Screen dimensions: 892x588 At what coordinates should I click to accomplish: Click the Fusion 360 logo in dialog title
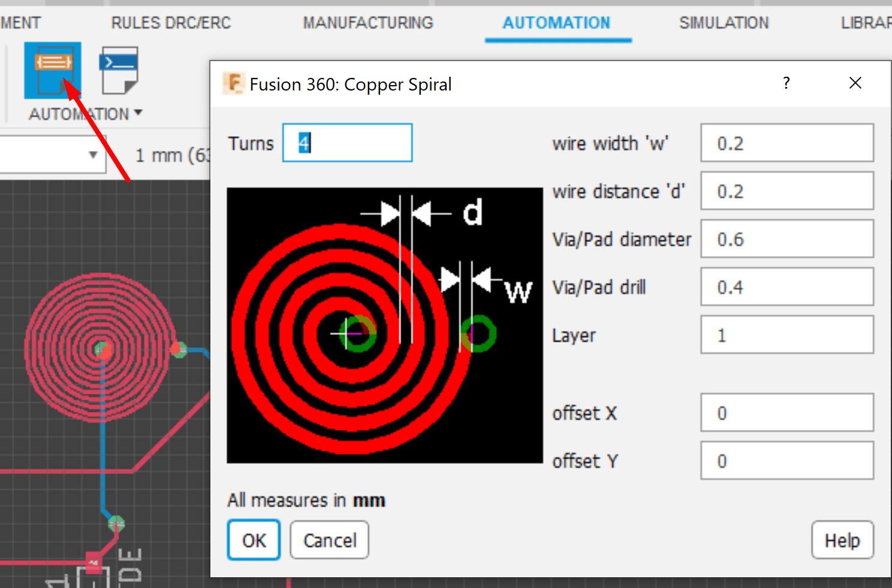234,84
